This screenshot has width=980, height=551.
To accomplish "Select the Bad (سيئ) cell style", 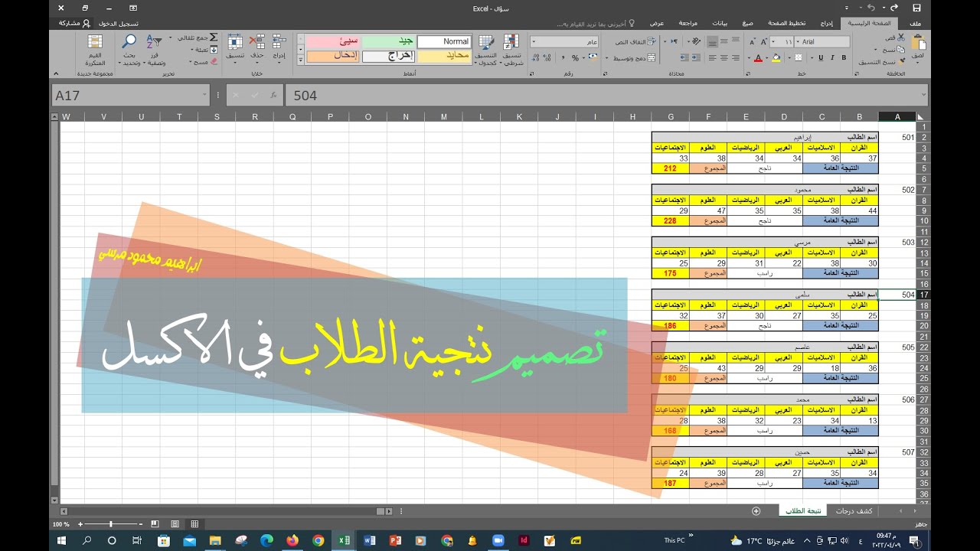I will point(334,41).
